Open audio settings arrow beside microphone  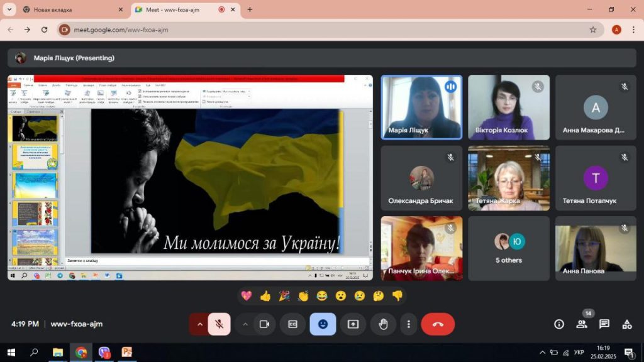(x=200, y=324)
